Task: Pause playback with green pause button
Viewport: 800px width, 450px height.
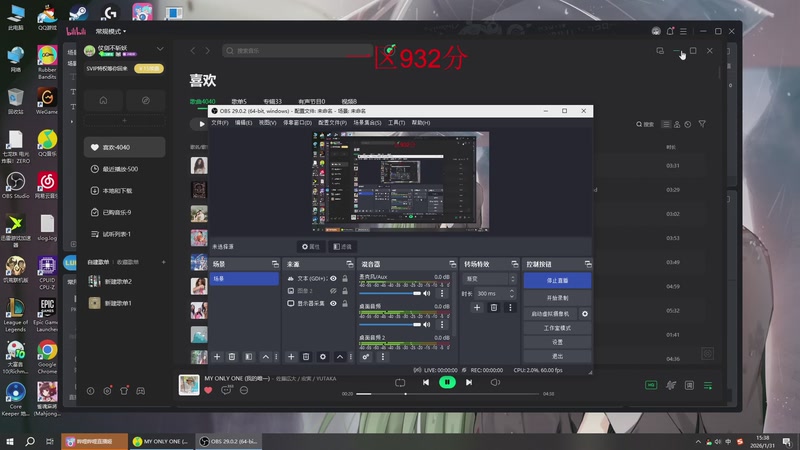Action: tap(447, 382)
